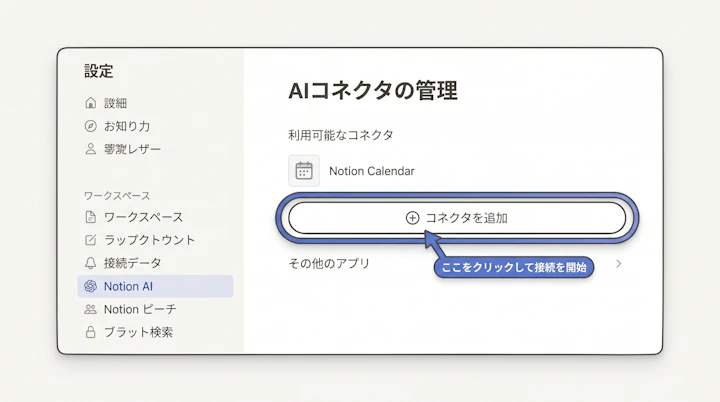
Task: Click the コネクタを追加 button
Action: pos(457,218)
